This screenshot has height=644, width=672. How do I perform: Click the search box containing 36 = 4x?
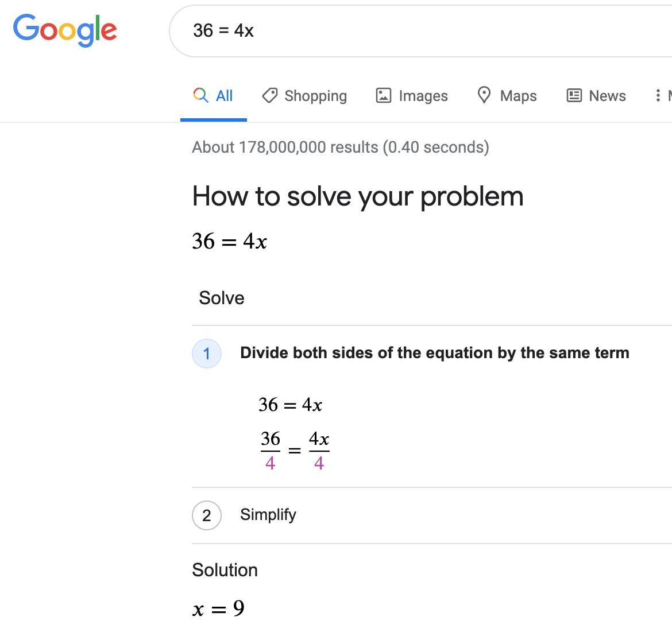pyautogui.click(x=402, y=30)
